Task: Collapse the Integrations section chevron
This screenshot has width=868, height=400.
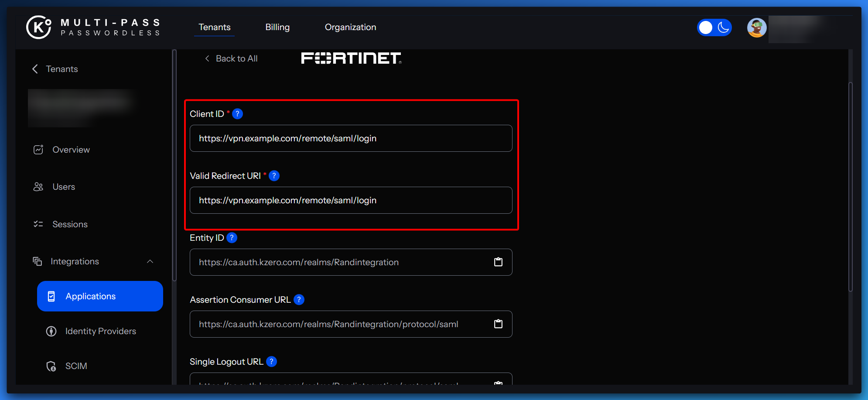Action: tap(150, 261)
